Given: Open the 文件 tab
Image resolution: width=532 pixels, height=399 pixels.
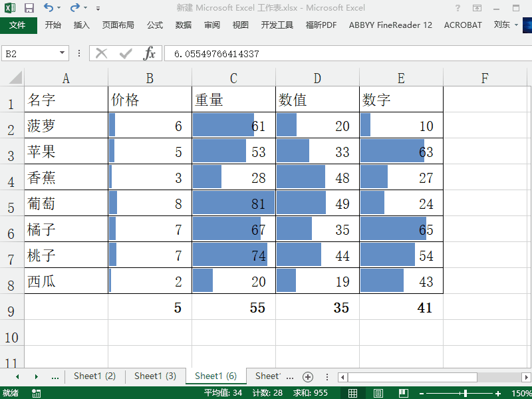Looking at the screenshot, I should coord(19,25).
